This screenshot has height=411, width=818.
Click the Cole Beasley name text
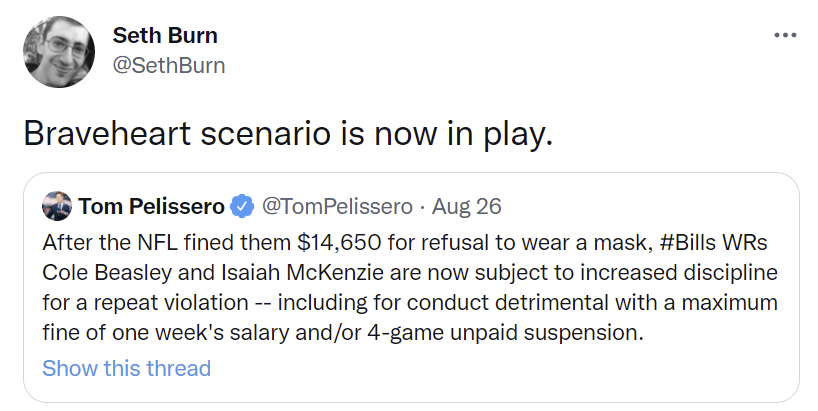(x=103, y=273)
